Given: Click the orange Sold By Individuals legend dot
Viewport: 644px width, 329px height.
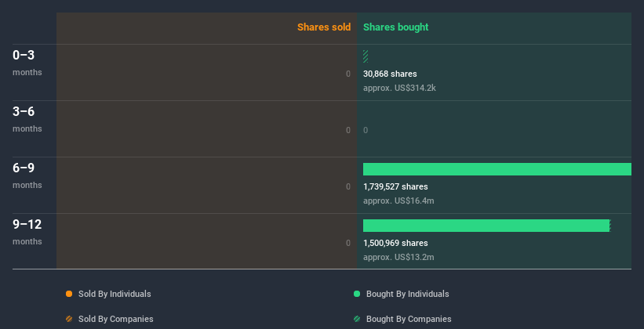Looking at the screenshot, I should (69, 294).
